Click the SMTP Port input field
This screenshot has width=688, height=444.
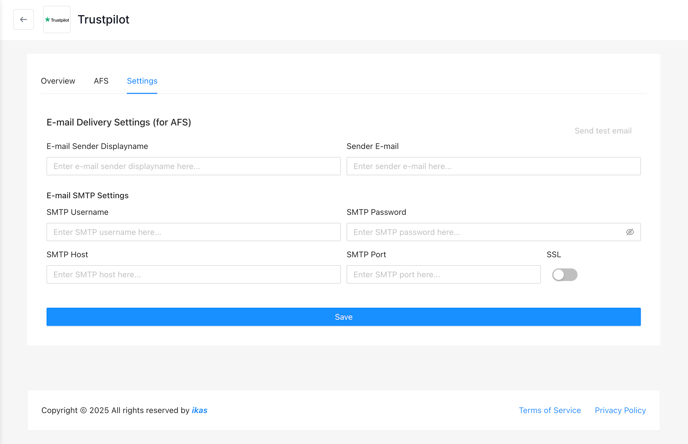click(x=444, y=275)
